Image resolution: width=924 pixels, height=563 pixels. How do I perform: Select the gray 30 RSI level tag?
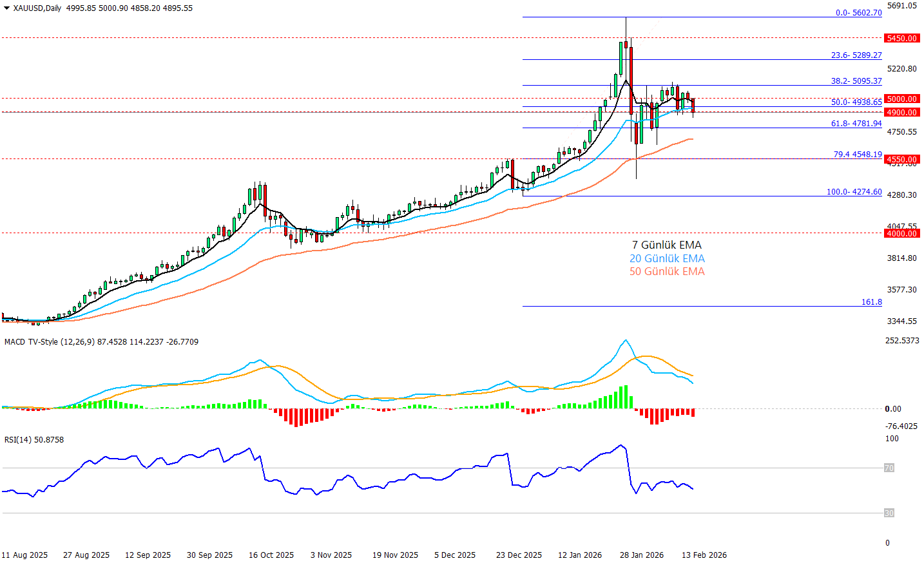coord(889,513)
